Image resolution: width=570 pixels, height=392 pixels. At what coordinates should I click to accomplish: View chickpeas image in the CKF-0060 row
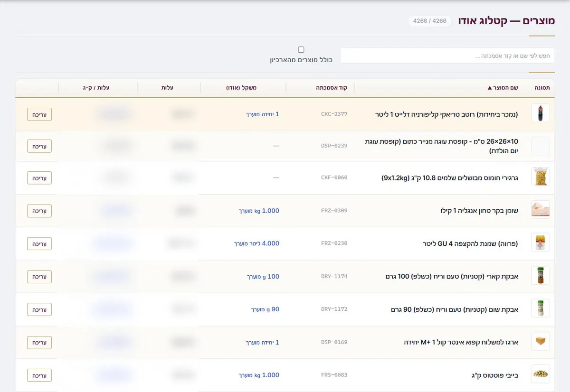541,177
